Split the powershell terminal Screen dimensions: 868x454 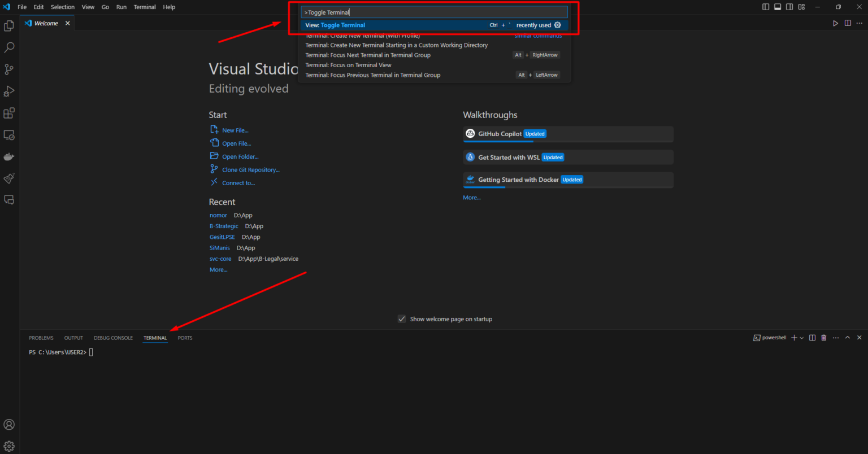pyautogui.click(x=812, y=337)
